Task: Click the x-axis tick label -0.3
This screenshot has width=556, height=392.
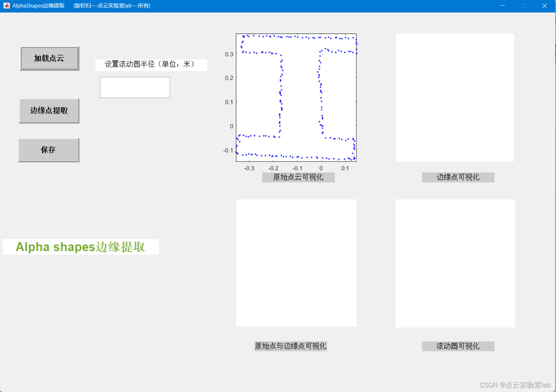Action: pos(249,168)
